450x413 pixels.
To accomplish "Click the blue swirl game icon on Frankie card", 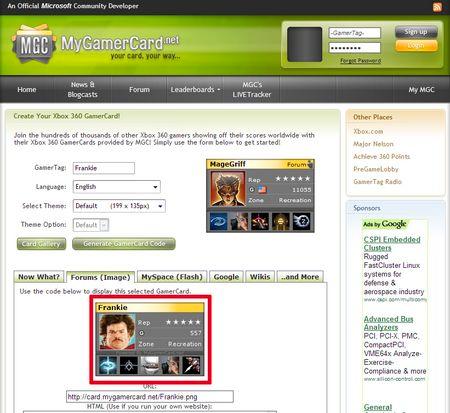I will click(x=108, y=365).
